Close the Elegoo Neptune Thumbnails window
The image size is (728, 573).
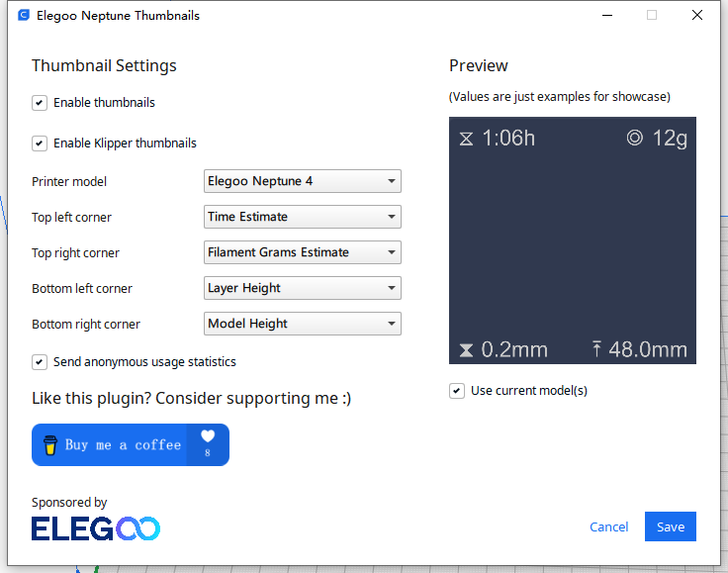[697, 16]
